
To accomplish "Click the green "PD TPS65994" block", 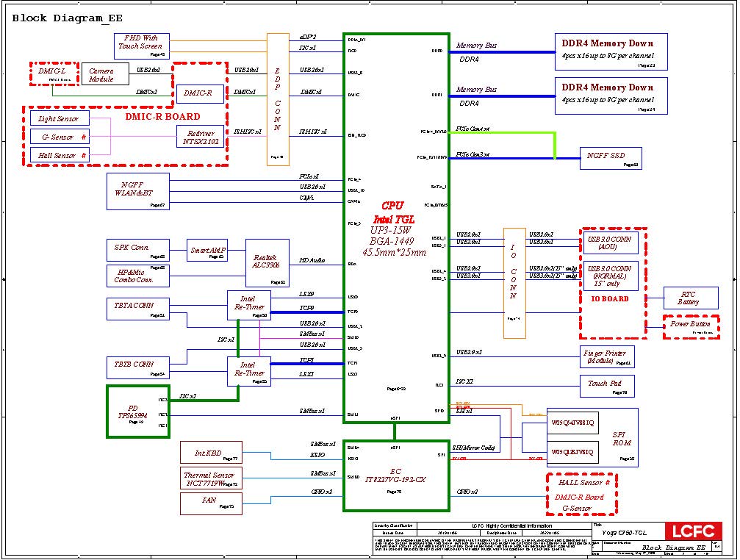I will pyautogui.click(x=138, y=412).
